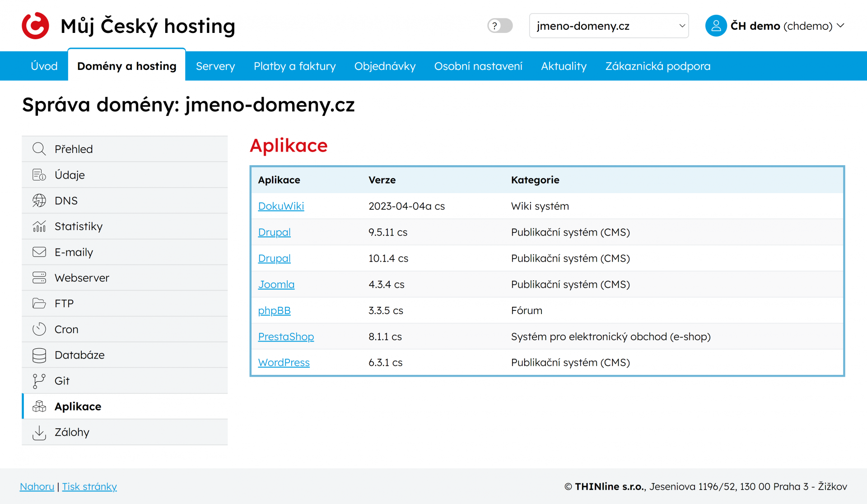Click the E-maily envelope icon
867x504 pixels.
coord(39,252)
